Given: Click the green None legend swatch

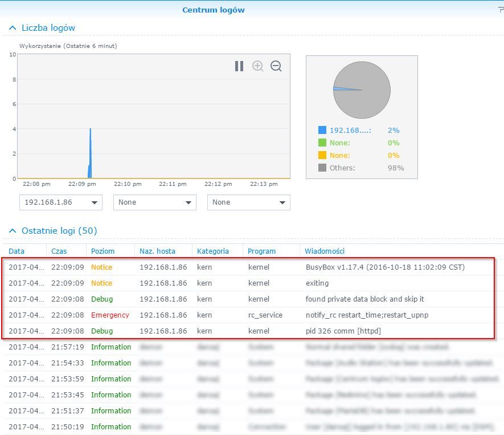Looking at the screenshot, I should (x=322, y=143).
